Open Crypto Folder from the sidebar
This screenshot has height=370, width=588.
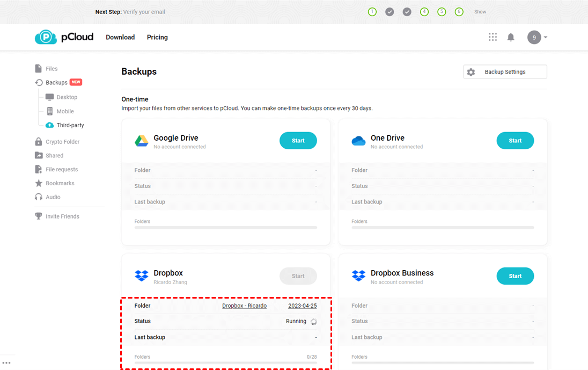point(62,142)
